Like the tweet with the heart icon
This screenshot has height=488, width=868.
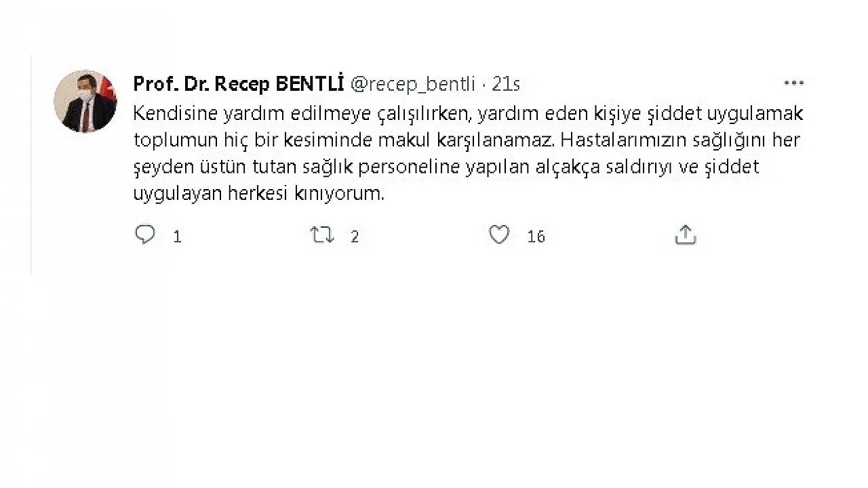tap(499, 235)
